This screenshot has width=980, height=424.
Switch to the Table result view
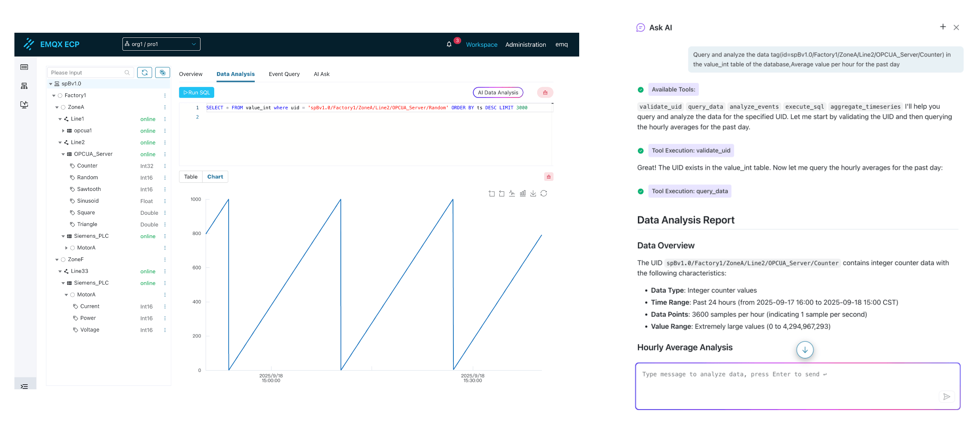191,177
